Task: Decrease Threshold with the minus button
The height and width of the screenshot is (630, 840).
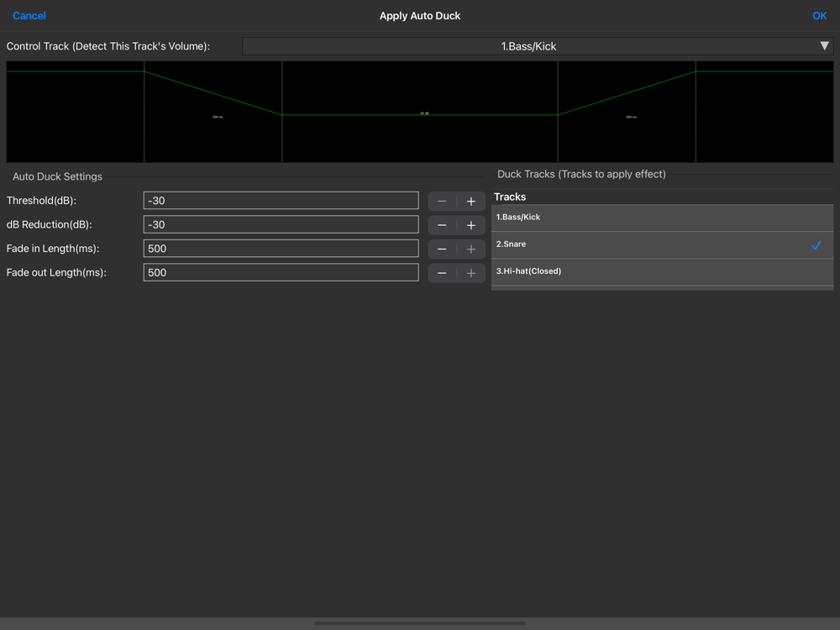Action: click(442, 202)
